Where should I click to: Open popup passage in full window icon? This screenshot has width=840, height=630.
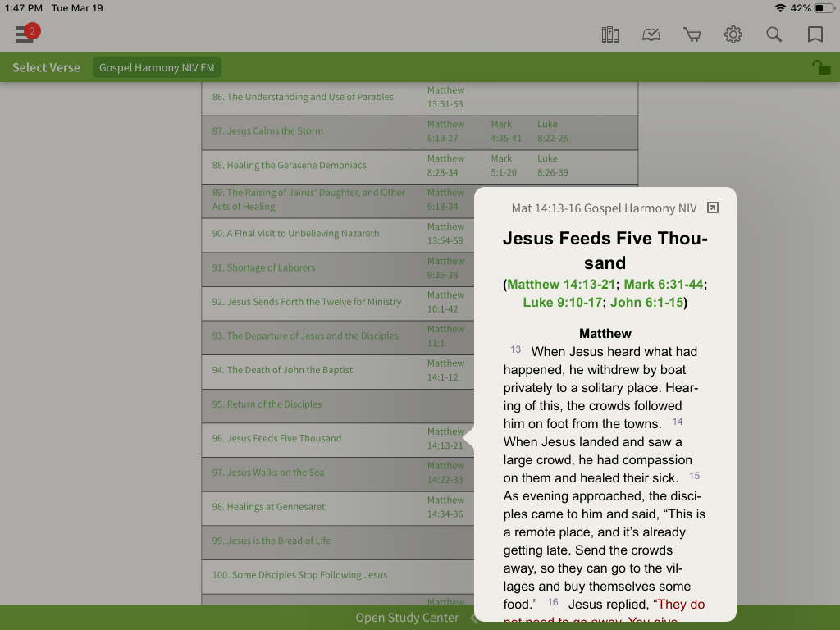click(713, 208)
